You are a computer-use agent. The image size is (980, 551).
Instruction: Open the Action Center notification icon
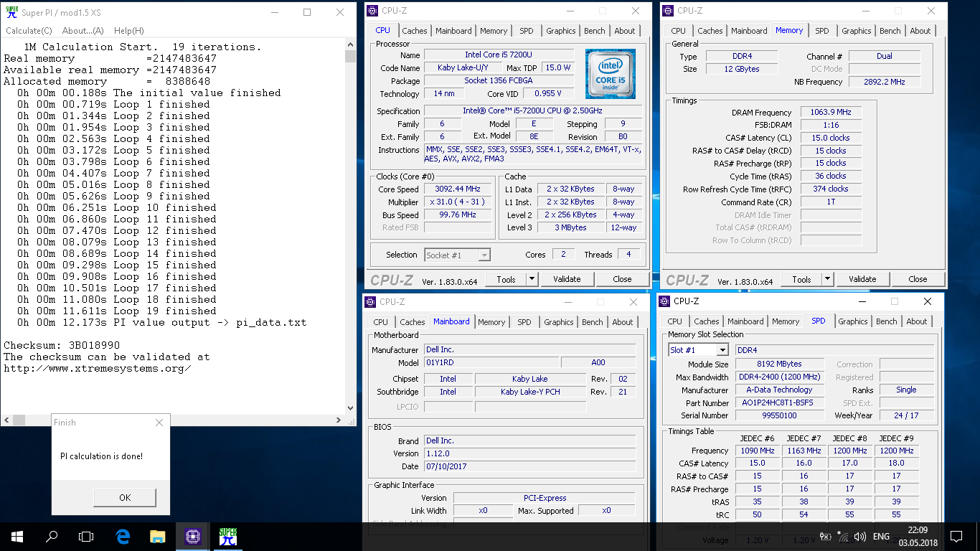956,536
